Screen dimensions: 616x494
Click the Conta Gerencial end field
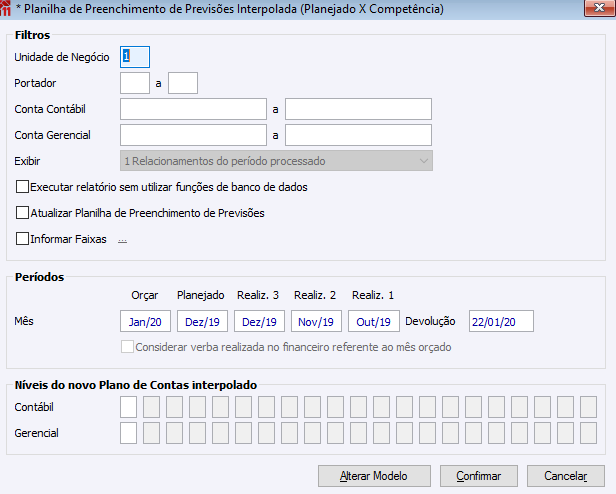pyautogui.click(x=358, y=135)
